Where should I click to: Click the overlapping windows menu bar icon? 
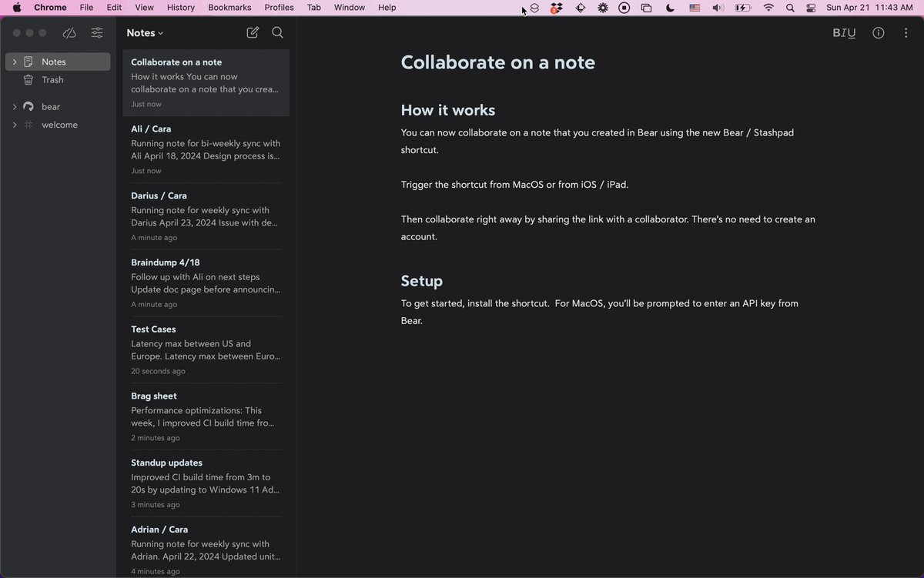coord(647,8)
